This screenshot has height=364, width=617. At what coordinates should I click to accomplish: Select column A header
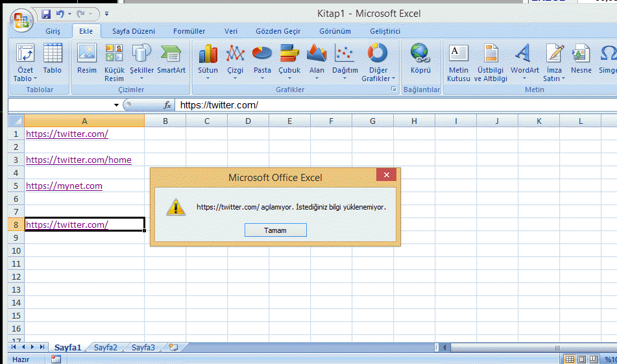point(84,121)
